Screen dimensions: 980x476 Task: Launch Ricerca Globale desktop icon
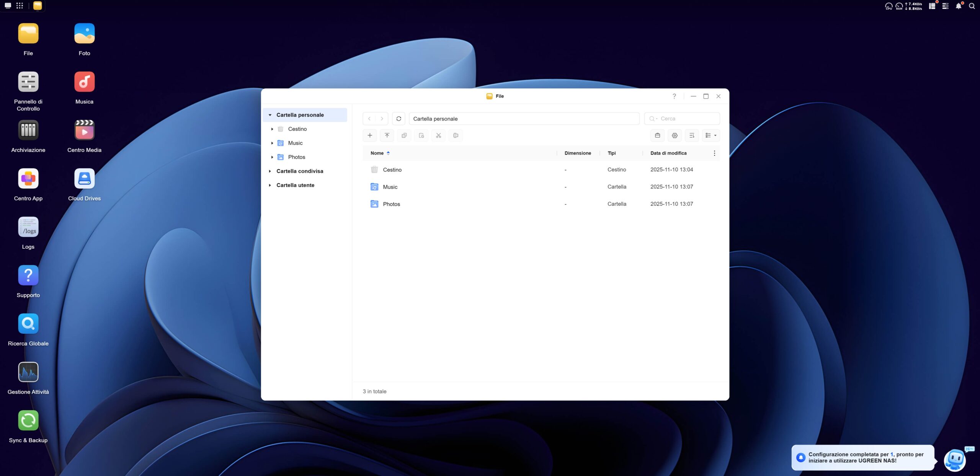coord(28,324)
